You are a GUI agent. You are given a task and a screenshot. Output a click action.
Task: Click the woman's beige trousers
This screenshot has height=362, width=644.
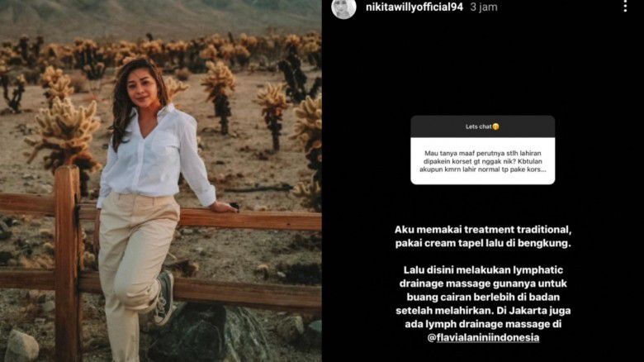click(134, 264)
